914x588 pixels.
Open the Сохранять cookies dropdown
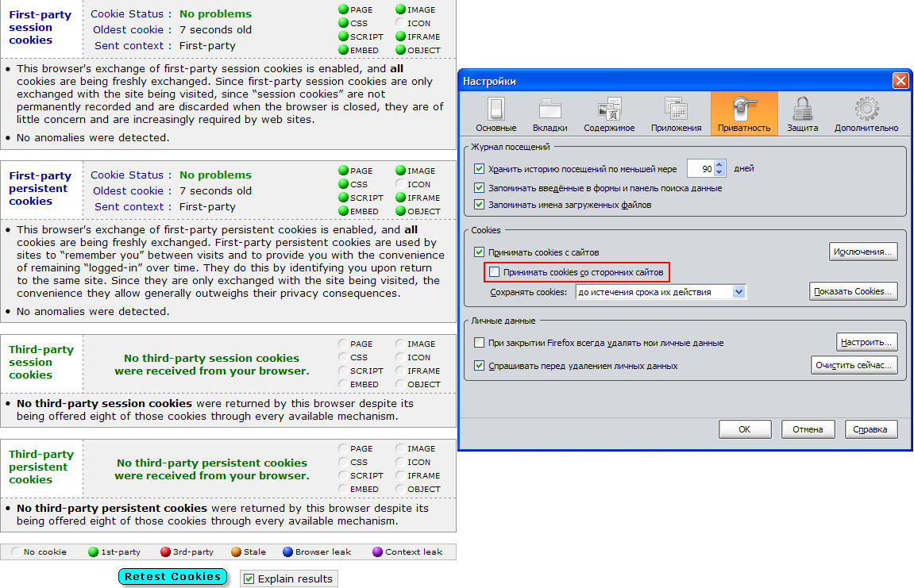(x=661, y=292)
